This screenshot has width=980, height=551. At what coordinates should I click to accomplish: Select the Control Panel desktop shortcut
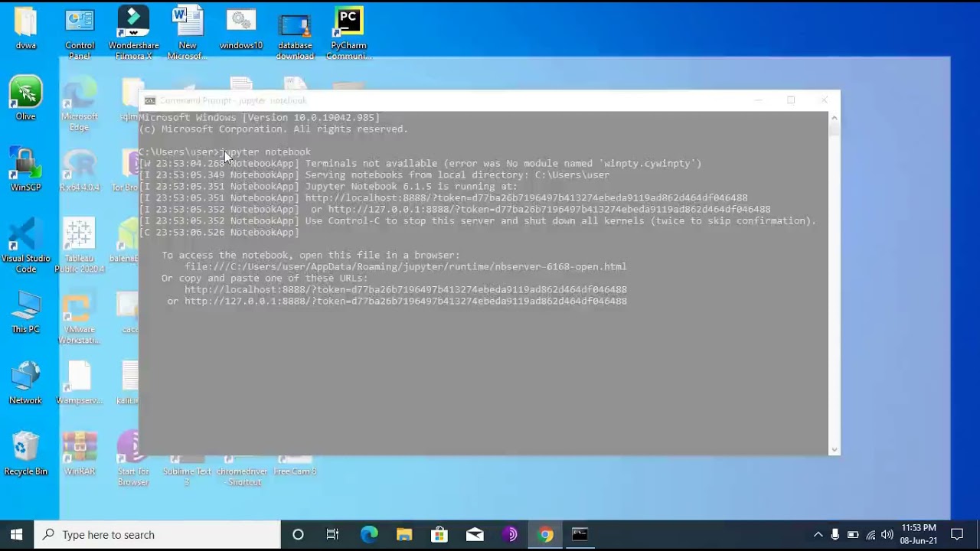tap(80, 34)
